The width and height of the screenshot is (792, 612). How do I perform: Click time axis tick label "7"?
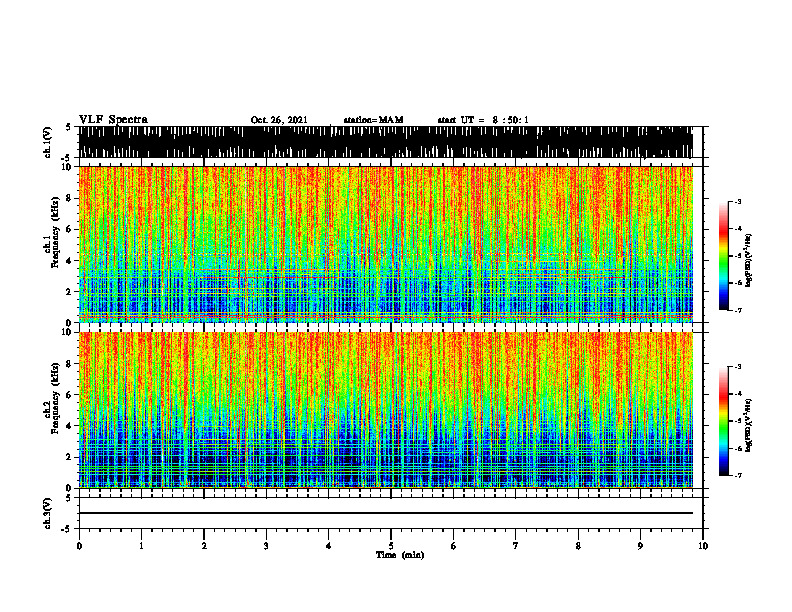point(516,546)
